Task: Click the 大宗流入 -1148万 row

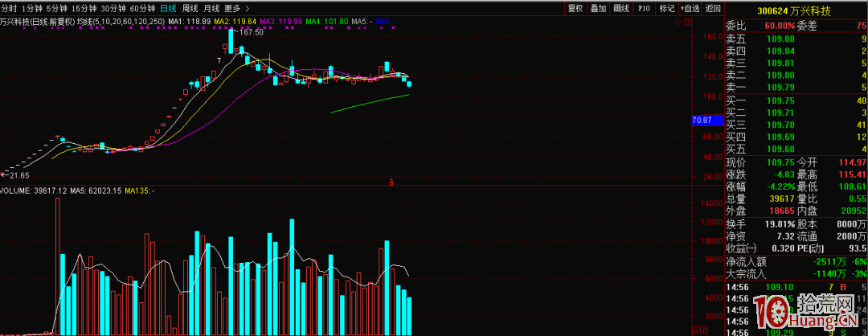Action: (796, 274)
